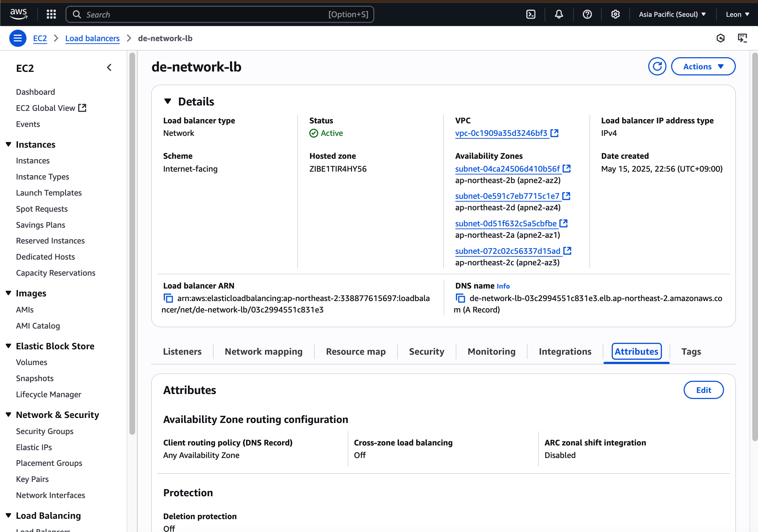This screenshot has width=758, height=532.
Task: Open the help question mark icon
Action: coord(587,14)
